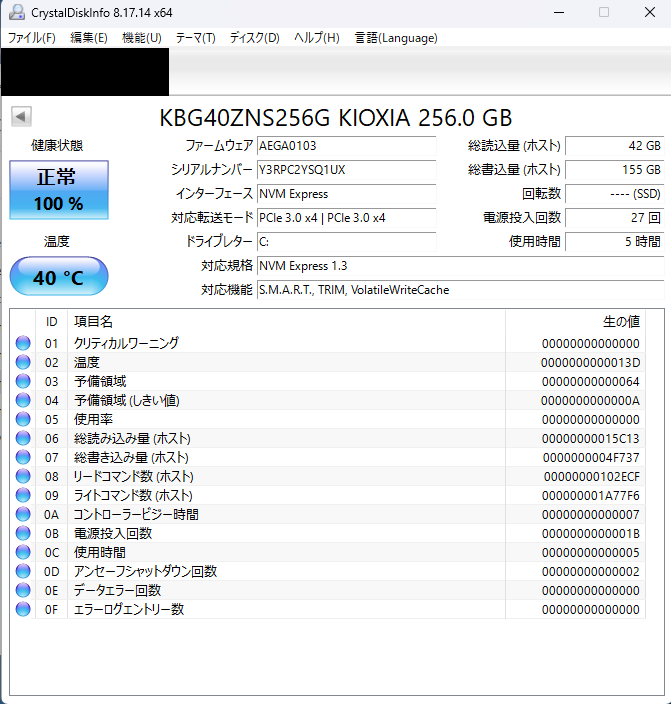Screen dimensions: 671x704
Task: Click raw value 00000000015C13
Action: coord(590,439)
